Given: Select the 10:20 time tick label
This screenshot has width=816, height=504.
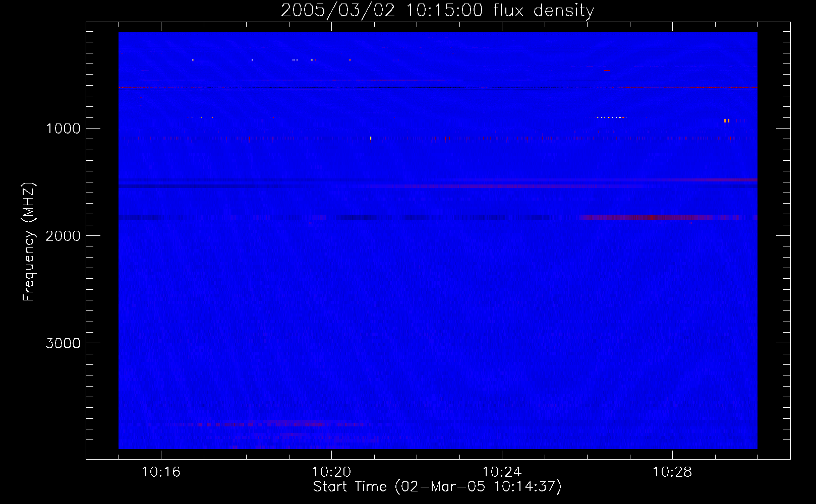Looking at the screenshot, I should point(331,472).
